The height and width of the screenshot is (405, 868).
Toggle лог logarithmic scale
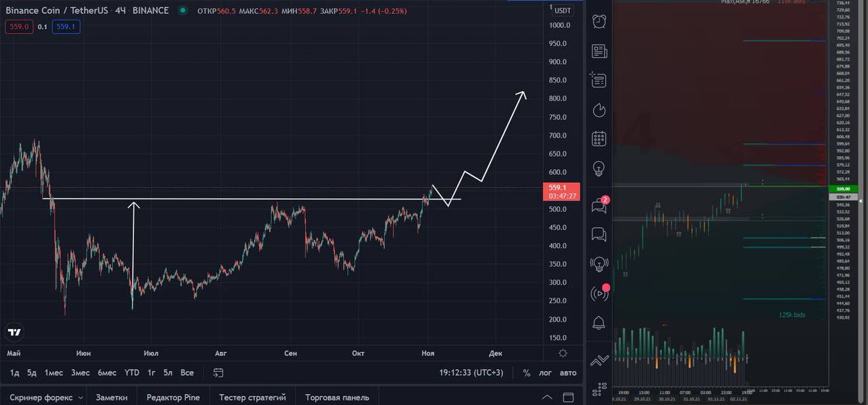(x=545, y=372)
